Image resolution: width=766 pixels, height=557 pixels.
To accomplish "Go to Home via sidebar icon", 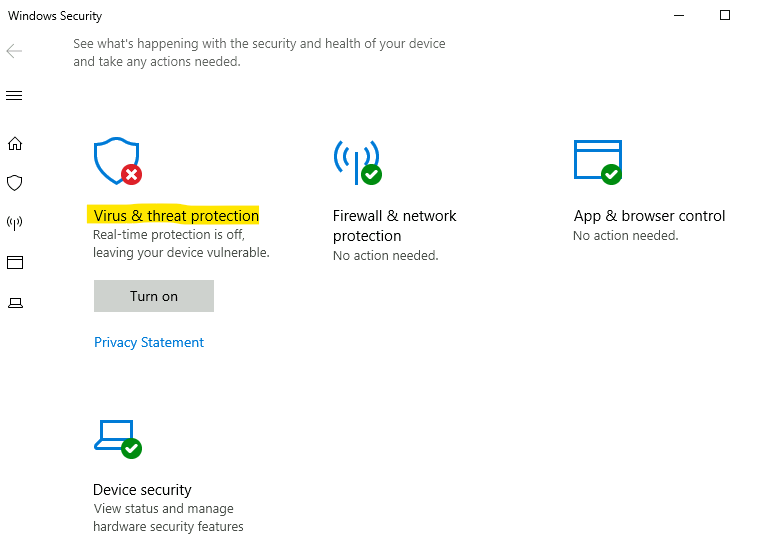I will pyautogui.click(x=14, y=143).
